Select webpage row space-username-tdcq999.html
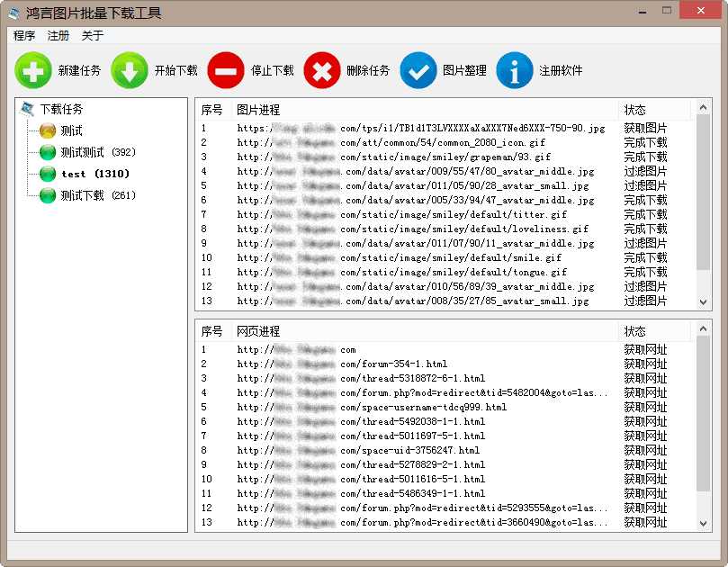728x567 pixels. coord(445,408)
